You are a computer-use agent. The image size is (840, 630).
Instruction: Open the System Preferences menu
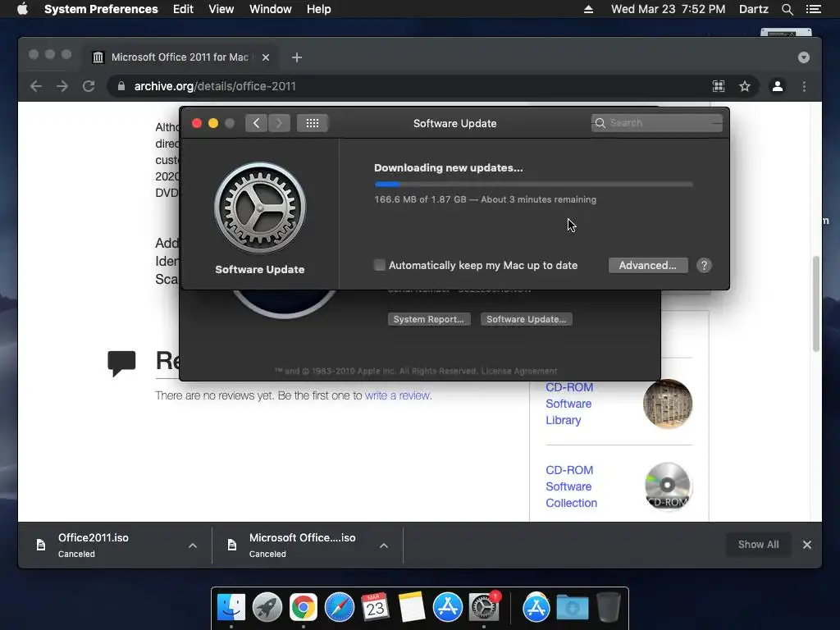(x=101, y=9)
